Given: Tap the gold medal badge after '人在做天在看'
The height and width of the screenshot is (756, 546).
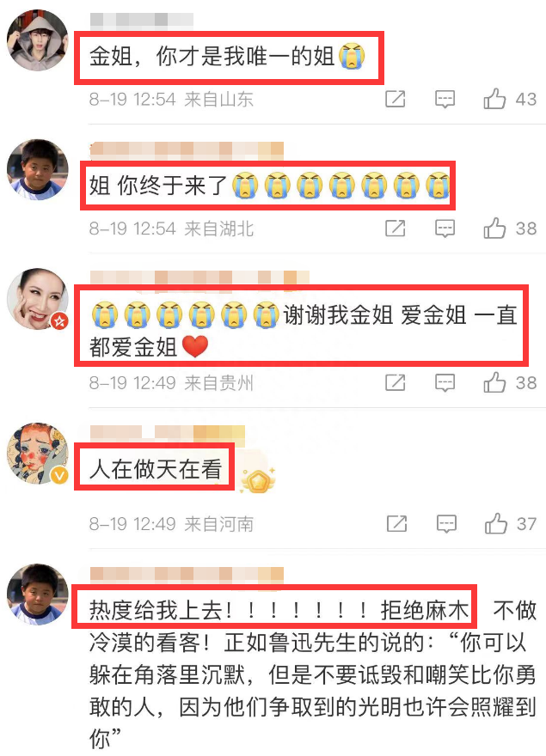Looking at the screenshot, I should click(x=259, y=479).
